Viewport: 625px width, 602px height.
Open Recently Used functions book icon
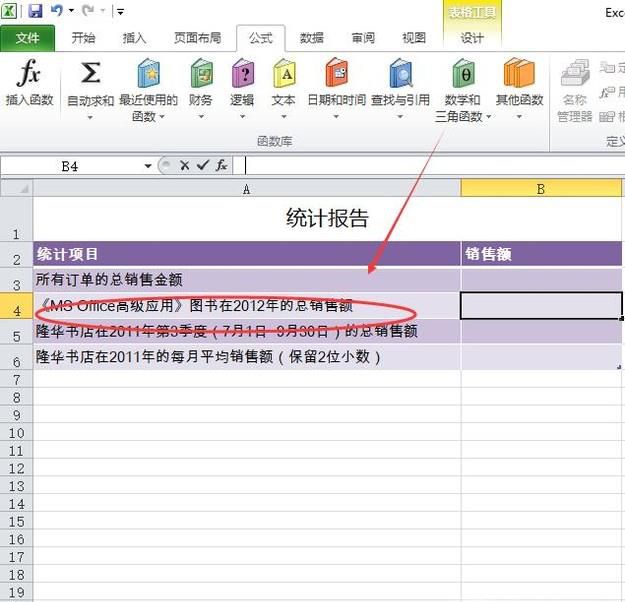(x=148, y=73)
